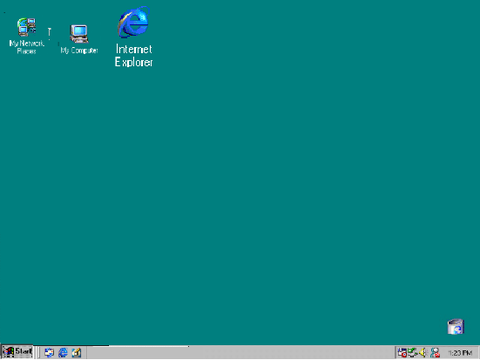The image size is (480, 360).
Task: Open the volume speaker tray icon
Action: click(423, 352)
